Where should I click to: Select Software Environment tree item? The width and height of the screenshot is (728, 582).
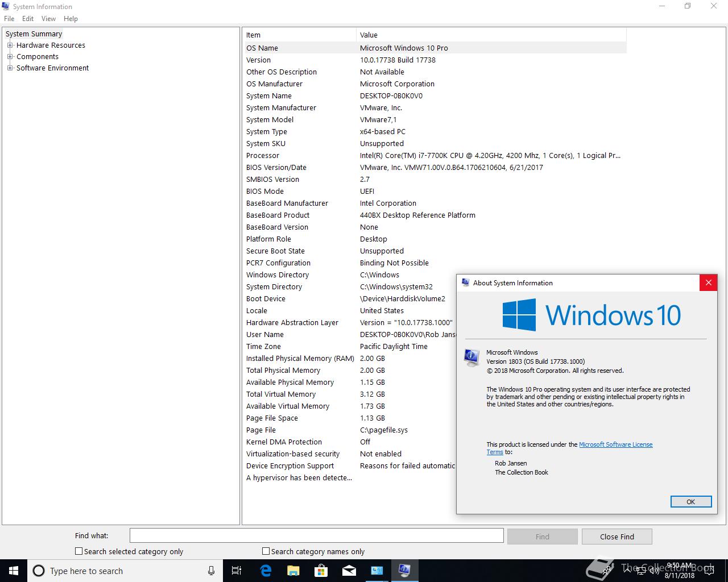[52, 68]
